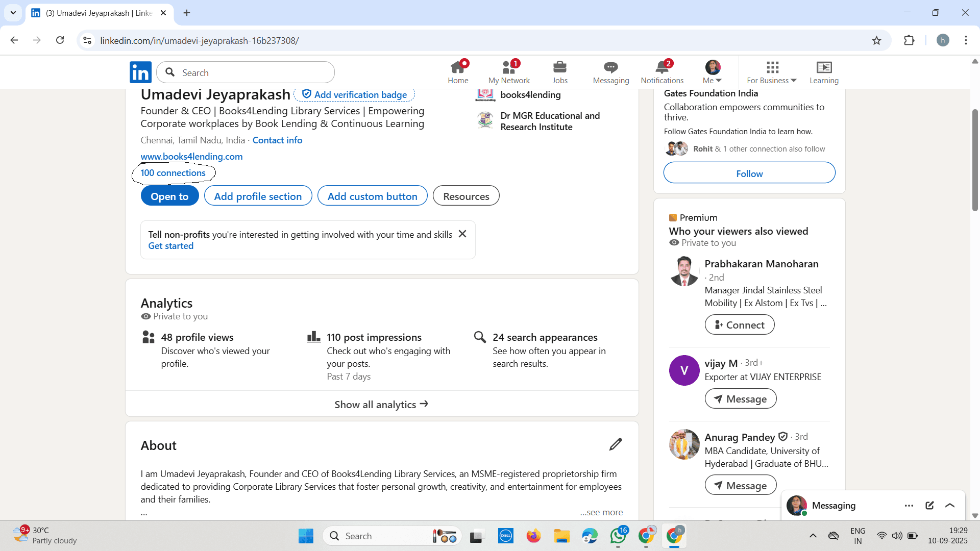The image size is (980, 551).
Task: Open the weather widget
Action: pyautogui.click(x=45, y=536)
